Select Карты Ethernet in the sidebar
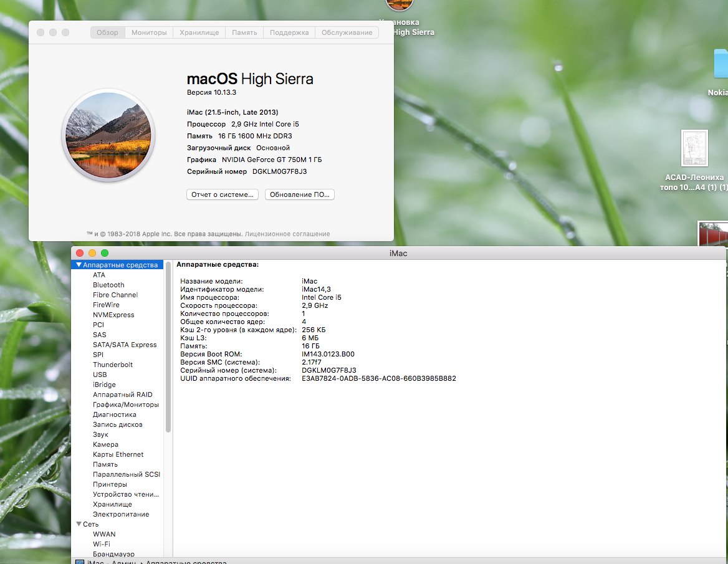The image size is (728, 564). click(x=118, y=454)
